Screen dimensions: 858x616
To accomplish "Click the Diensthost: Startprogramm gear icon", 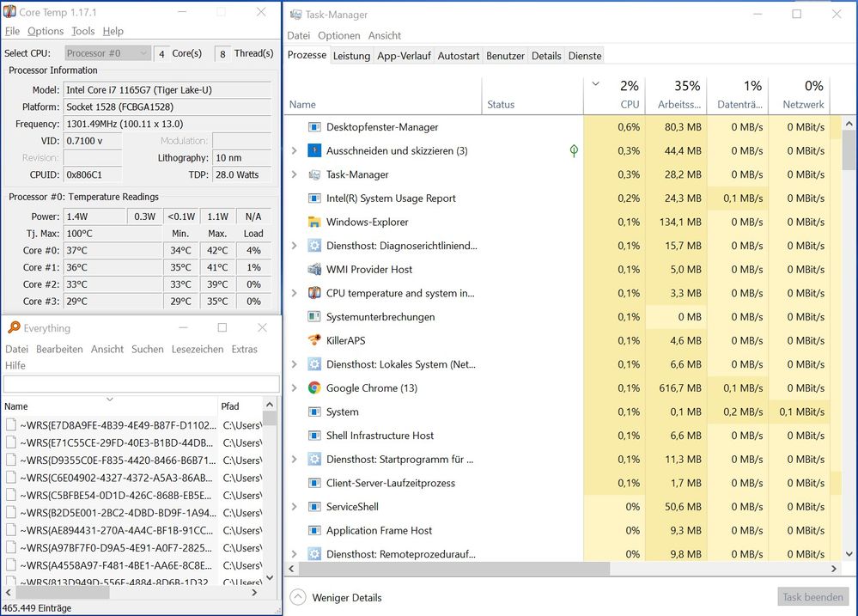I will [314, 459].
